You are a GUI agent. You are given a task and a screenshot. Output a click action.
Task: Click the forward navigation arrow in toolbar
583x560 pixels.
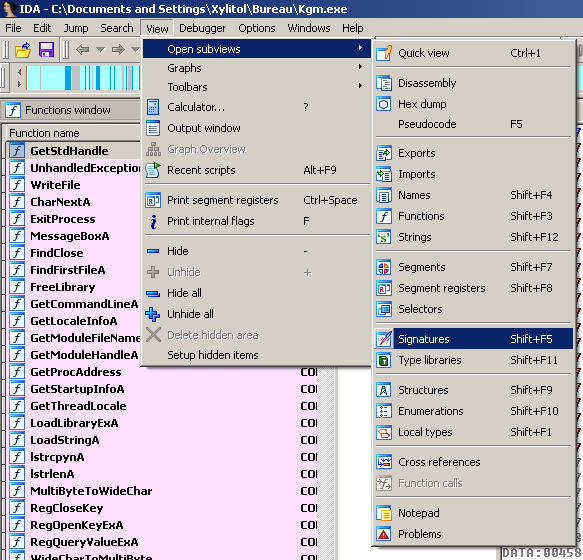click(118, 49)
